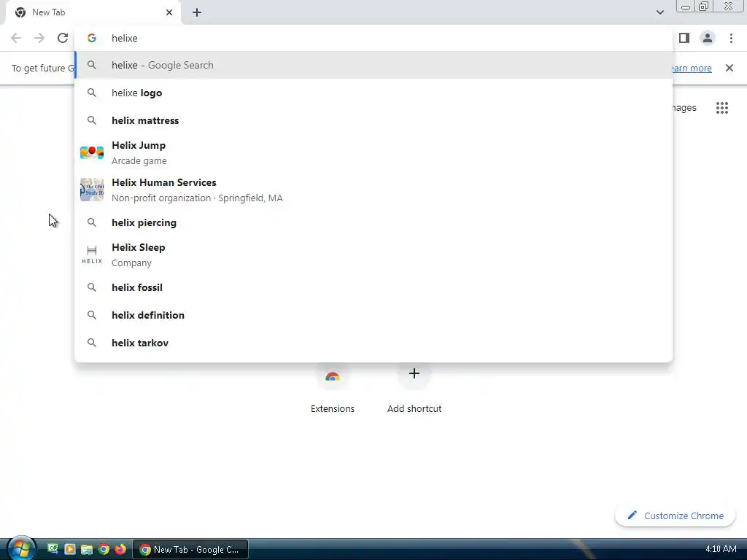The height and width of the screenshot is (560, 747).
Task: Select 'helixe - Google Search' suggestion
Action: pyautogui.click(x=373, y=65)
